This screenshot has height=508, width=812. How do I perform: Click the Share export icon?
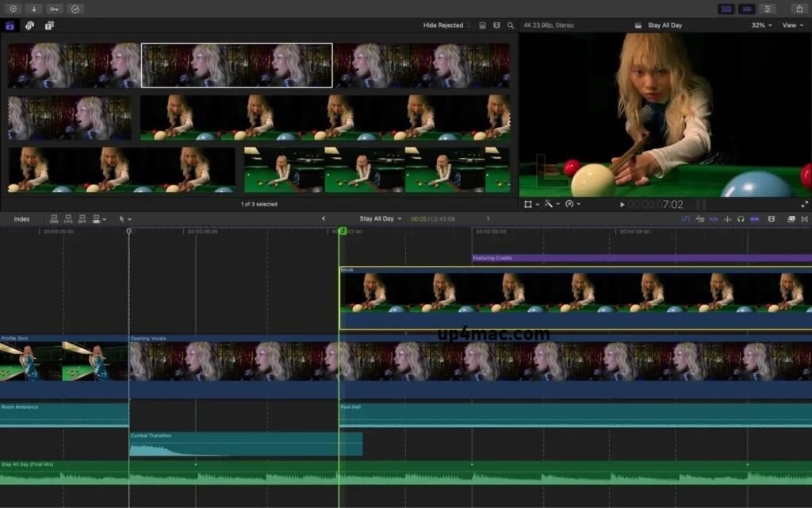[x=800, y=8]
